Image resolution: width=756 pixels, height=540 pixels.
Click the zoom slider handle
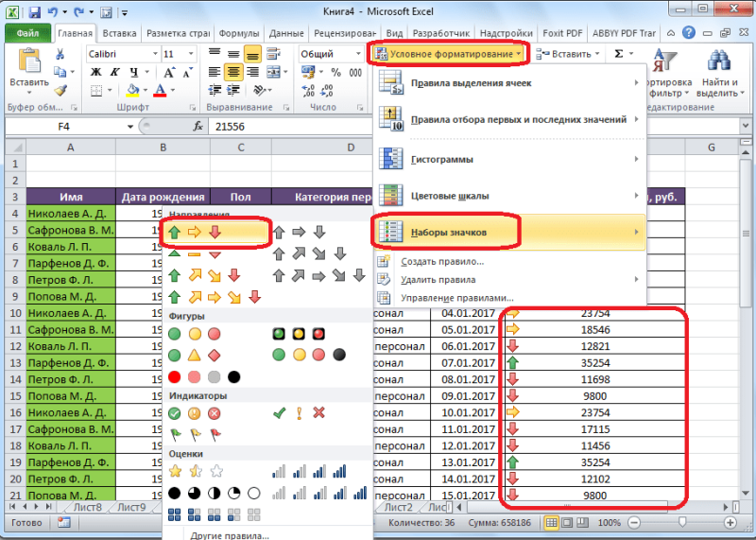pos(682,523)
